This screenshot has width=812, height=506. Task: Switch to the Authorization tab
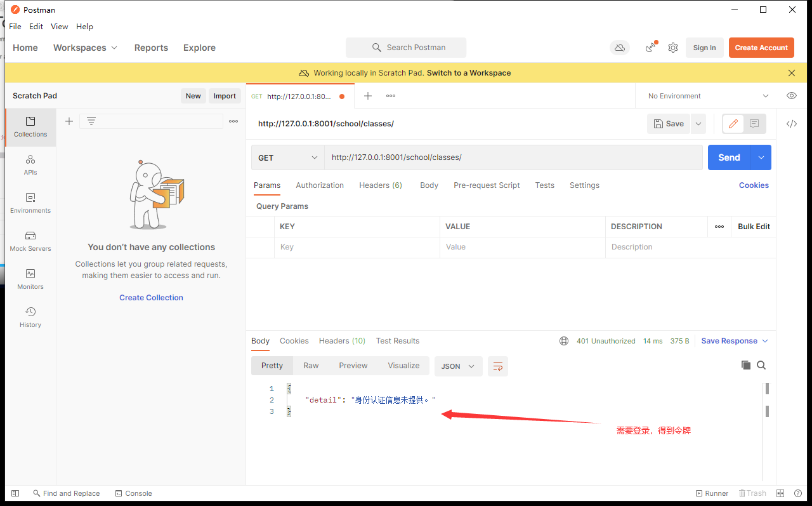320,185
